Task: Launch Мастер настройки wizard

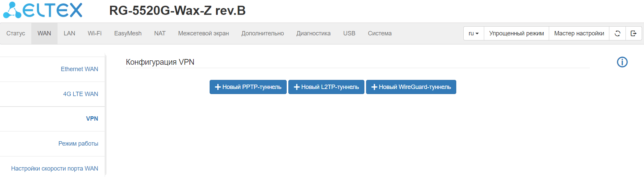Action: (x=579, y=33)
